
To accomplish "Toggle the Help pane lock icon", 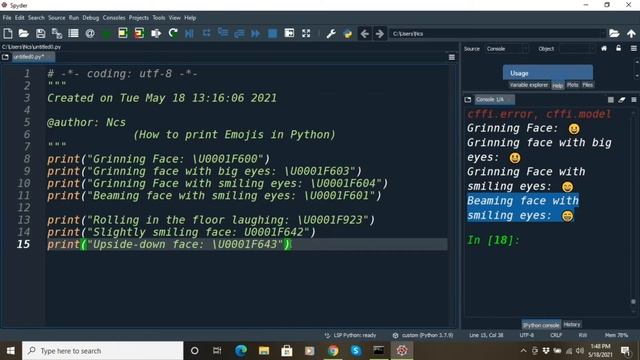I will (x=619, y=49).
